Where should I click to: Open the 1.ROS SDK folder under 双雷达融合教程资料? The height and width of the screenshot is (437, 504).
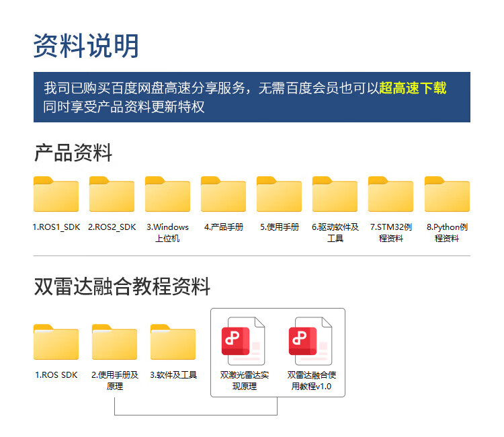click(56, 343)
